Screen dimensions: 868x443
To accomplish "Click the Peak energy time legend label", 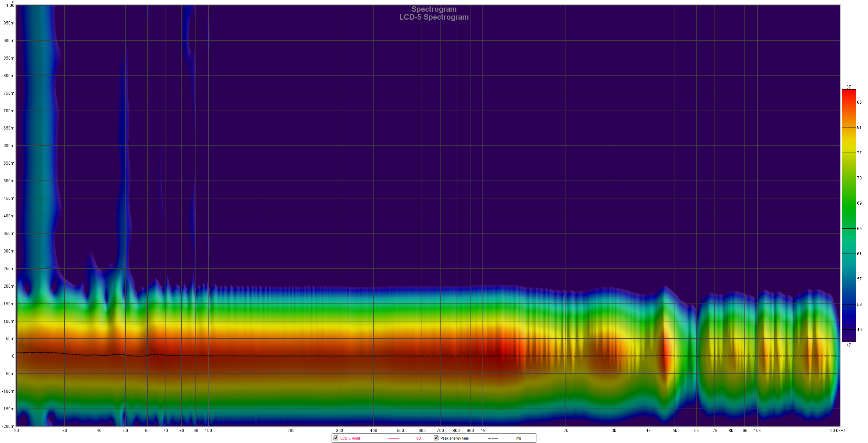I will click(454, 438).
